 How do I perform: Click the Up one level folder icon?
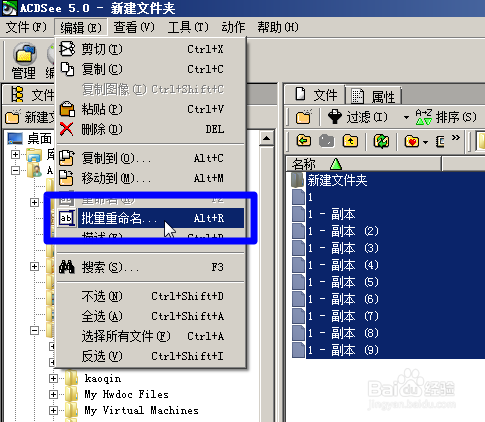[350, 141]
